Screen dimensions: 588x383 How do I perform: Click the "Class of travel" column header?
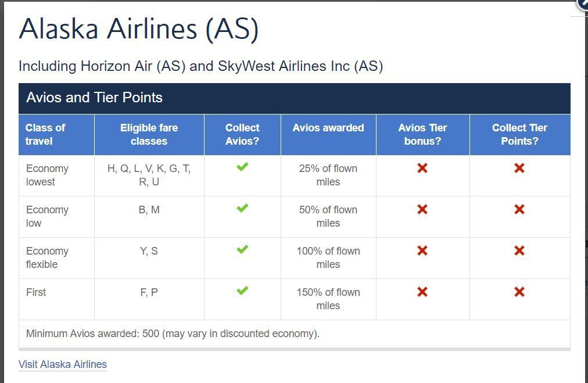click(x=45, y=134)
